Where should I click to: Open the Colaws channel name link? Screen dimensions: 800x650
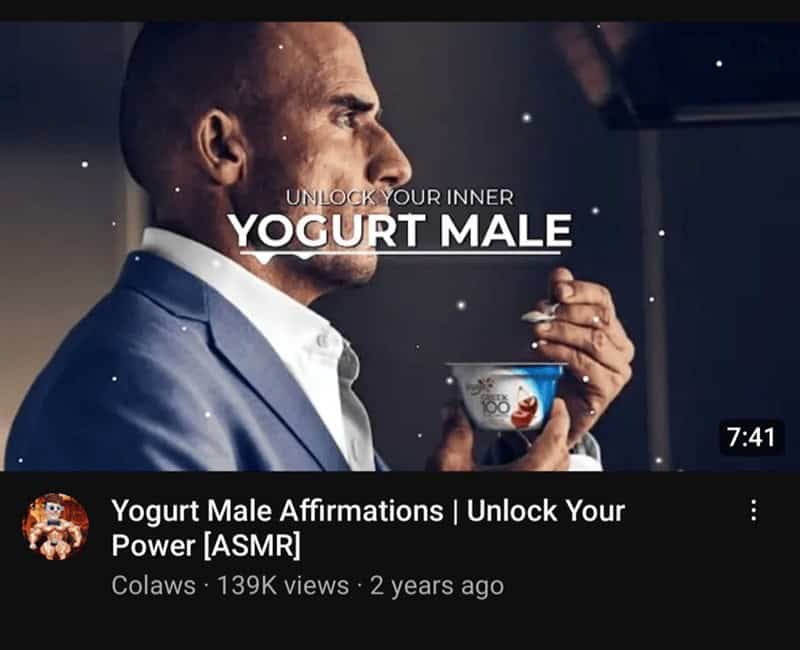coord(154,585)
